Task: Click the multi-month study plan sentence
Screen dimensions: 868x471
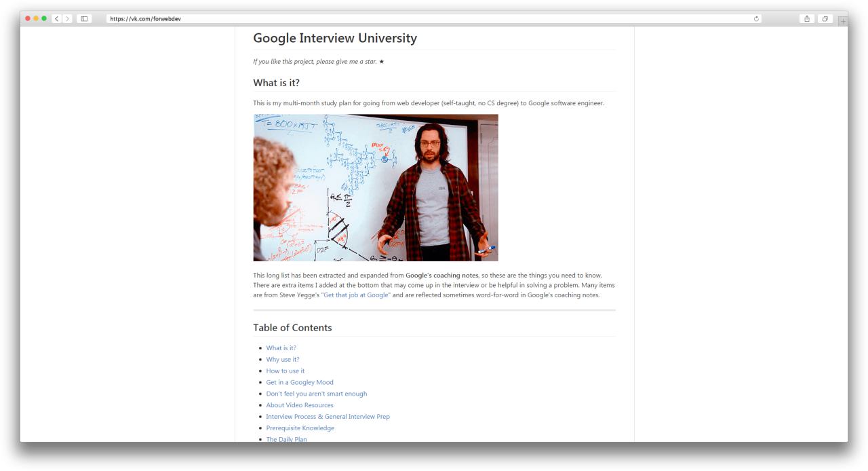Action: [x=429, y=103]
